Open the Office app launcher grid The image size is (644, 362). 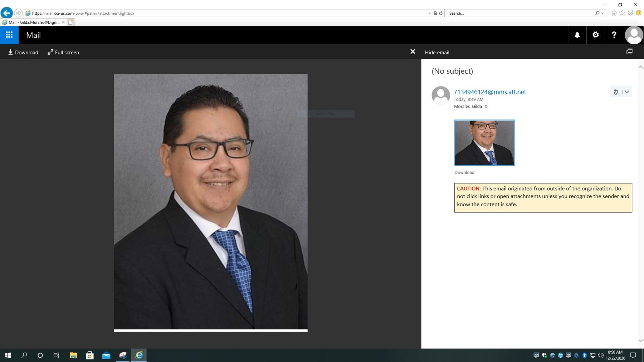[9, 35]
